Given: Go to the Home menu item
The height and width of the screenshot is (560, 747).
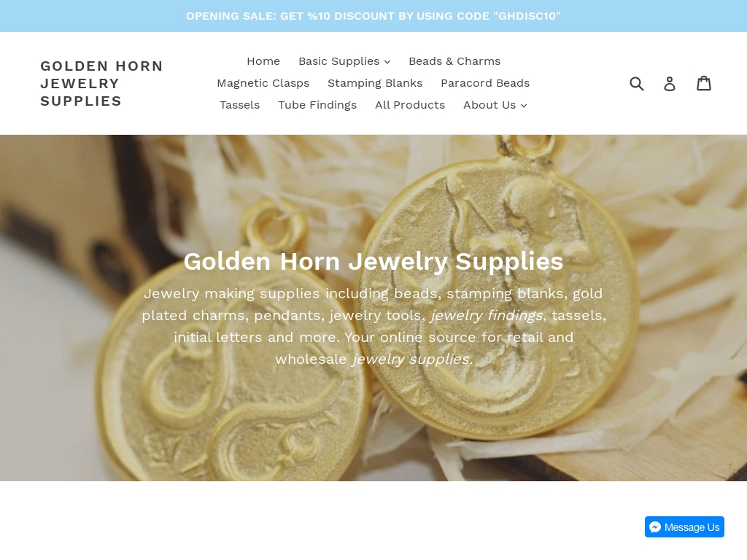Looking at the screenshot, I should (263, 61).
